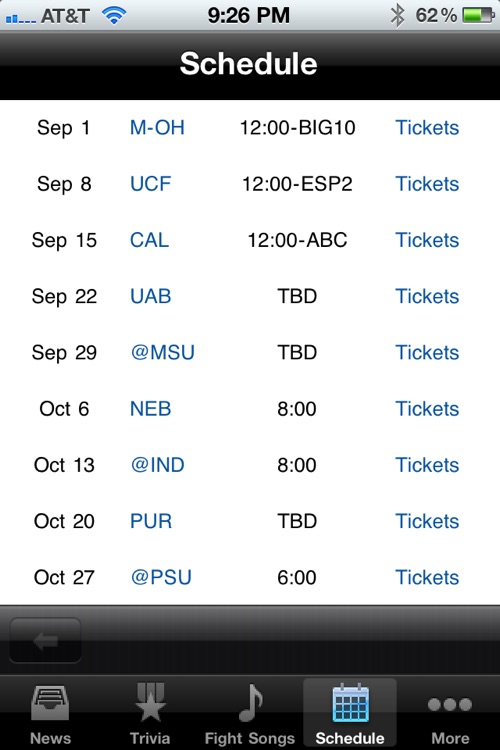500x750 pixels.
Task: Tap the Wi-Fi signal icon
Action: [114, 15]
